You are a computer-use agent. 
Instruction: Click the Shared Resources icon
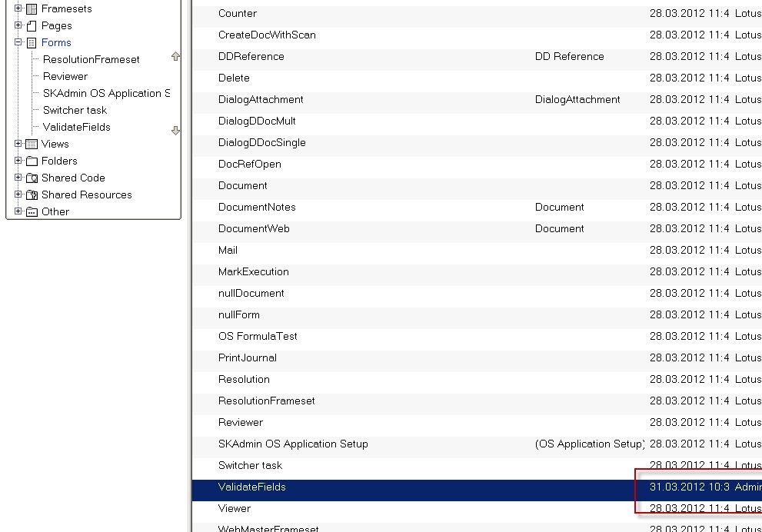(32, 195)
